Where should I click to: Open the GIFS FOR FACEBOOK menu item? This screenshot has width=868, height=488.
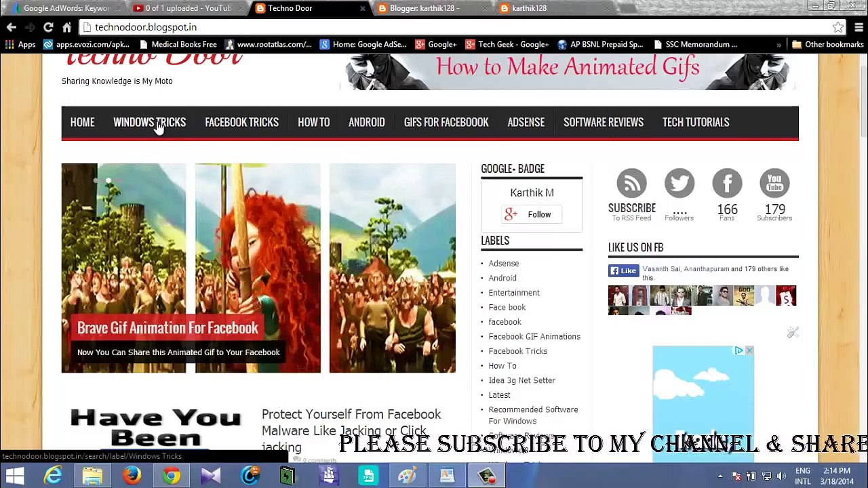point(446,123)
